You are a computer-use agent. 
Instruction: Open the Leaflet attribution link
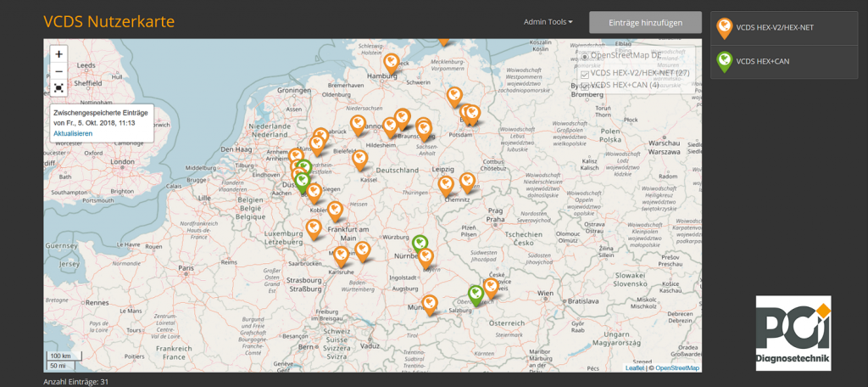click(x=634, y=368)
